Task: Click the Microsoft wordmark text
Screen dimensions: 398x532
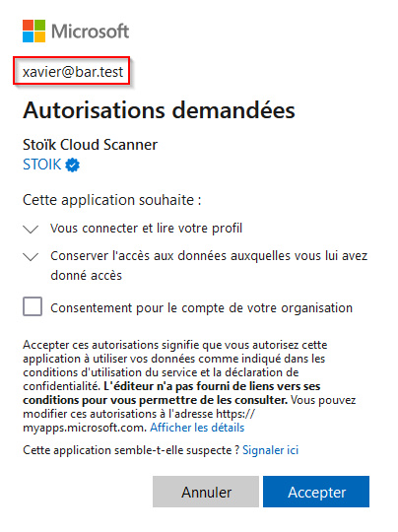Action: [91, 32]
